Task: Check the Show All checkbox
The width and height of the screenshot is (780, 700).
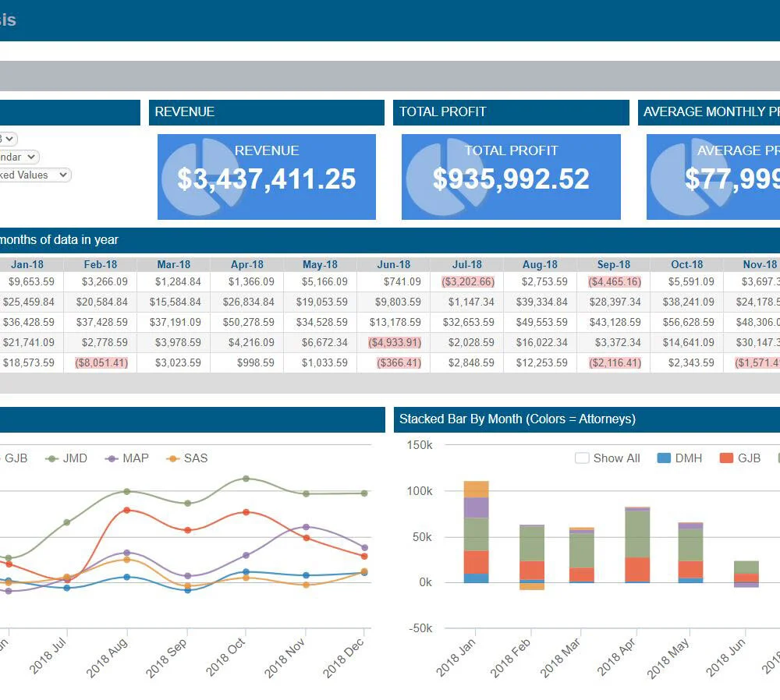Action: [582, 458]
